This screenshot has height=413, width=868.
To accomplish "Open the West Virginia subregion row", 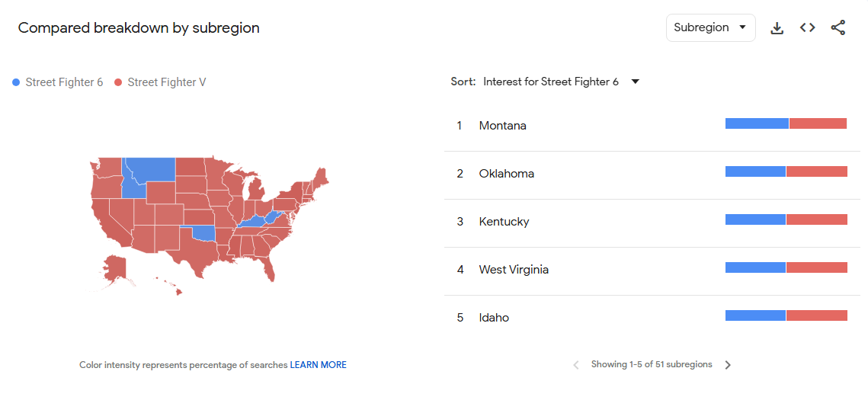I will coord(514,270).
